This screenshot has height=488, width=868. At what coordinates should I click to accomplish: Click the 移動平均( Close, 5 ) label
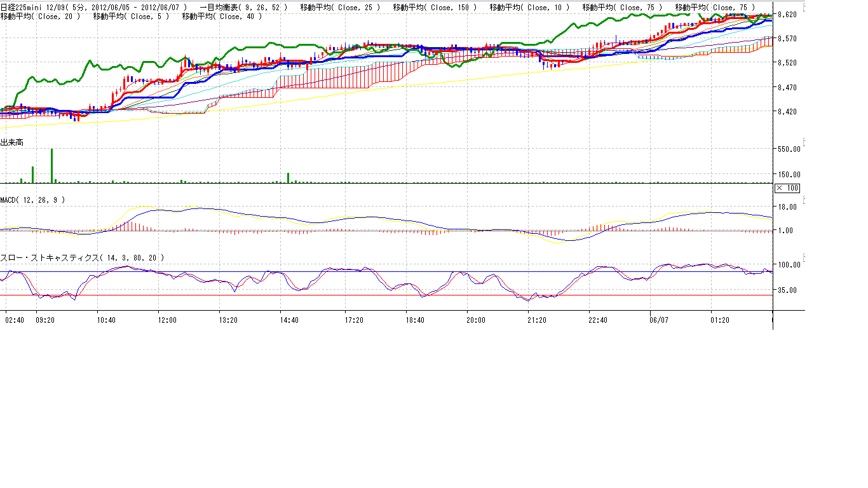click(x=131, y=16)
